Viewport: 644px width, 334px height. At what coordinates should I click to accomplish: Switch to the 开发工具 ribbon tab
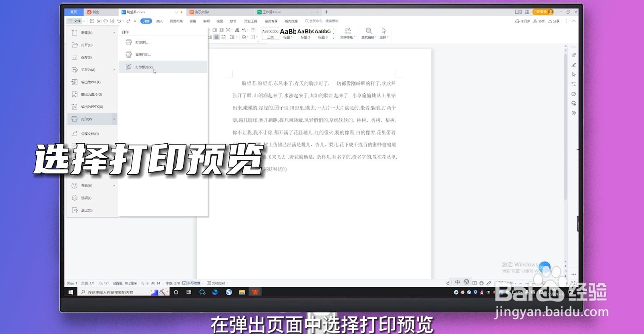(250, 21)
